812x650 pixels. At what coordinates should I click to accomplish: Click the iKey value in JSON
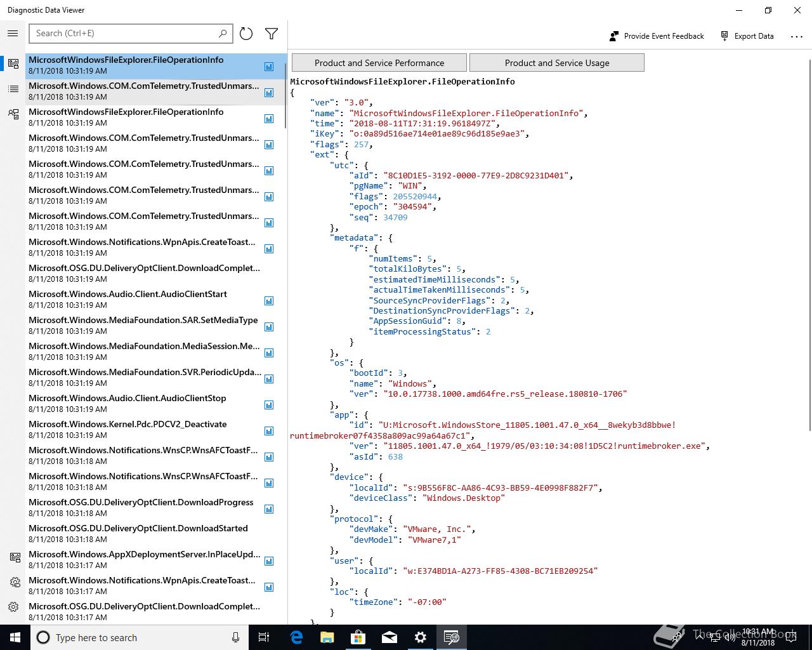coord(438,134)
